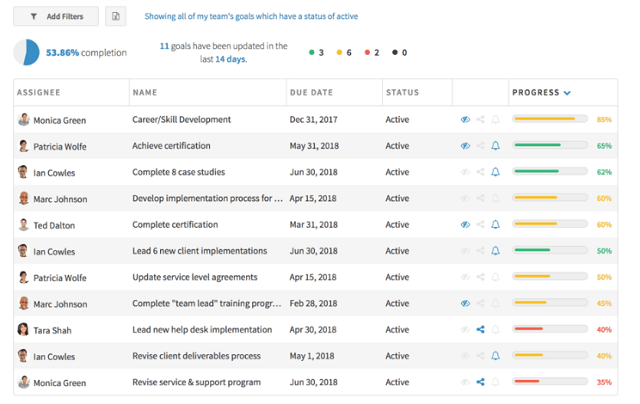Click share icon on Achieve certification row
The width and height of the screenshot is (640, 404).
pos(480,146)
